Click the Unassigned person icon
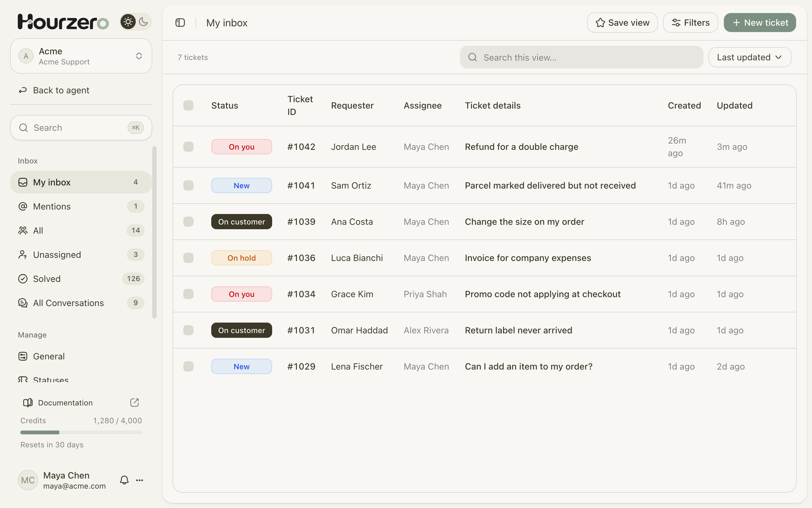Screen dimensions: 812x508 pos(23,255)
